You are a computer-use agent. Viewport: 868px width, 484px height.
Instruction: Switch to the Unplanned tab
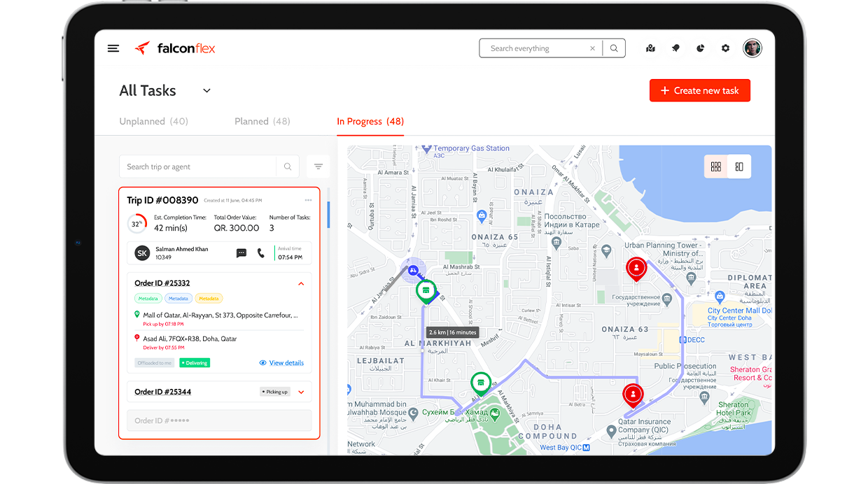click(153, 122)
